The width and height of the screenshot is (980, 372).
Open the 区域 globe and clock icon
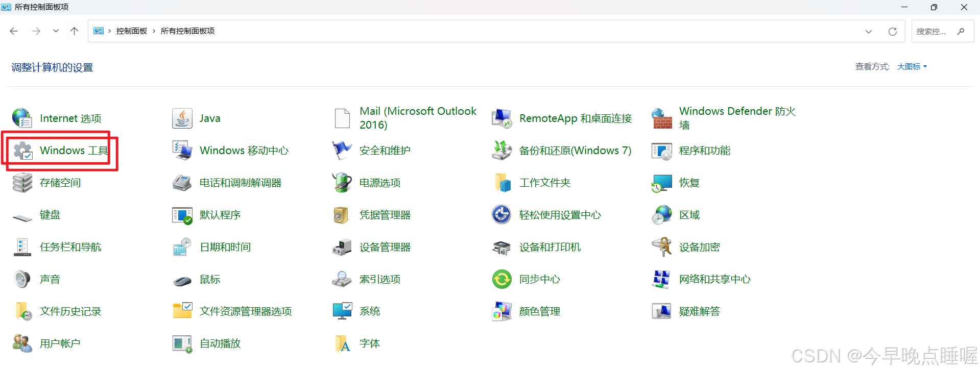661,214
